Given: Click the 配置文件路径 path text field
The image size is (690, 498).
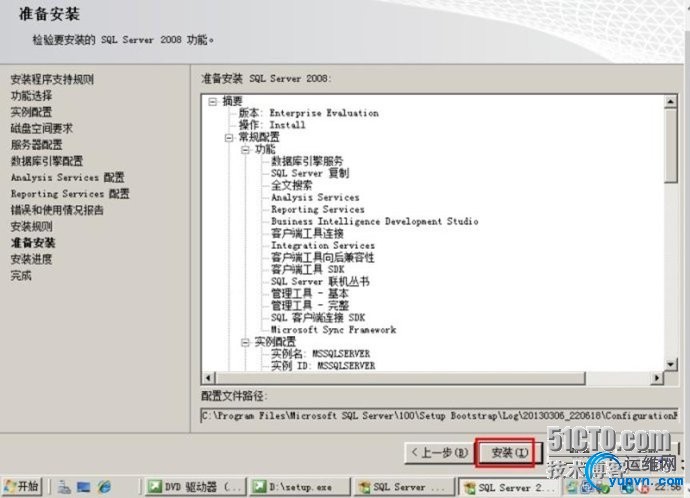Looking at the screenshot, I should (439, 415).
